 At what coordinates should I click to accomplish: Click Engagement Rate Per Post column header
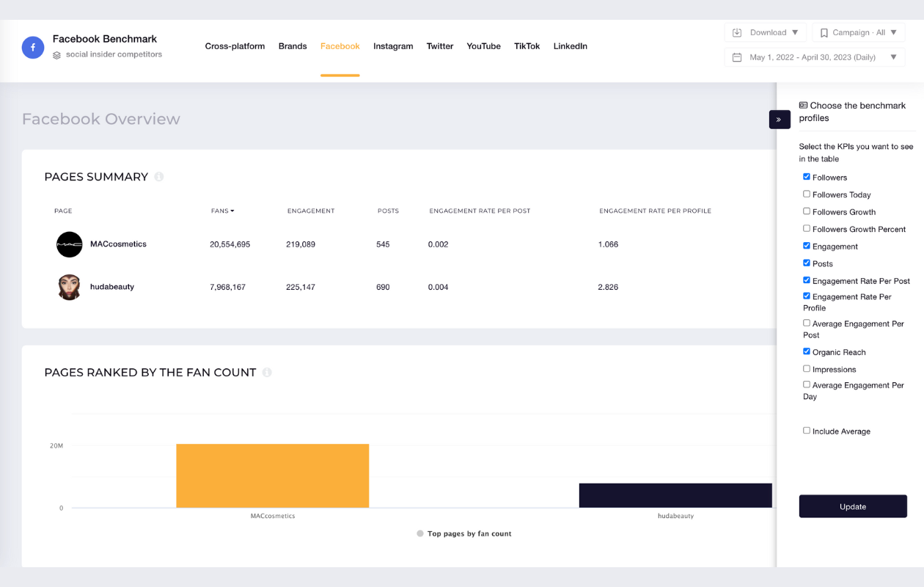[480, 211]
